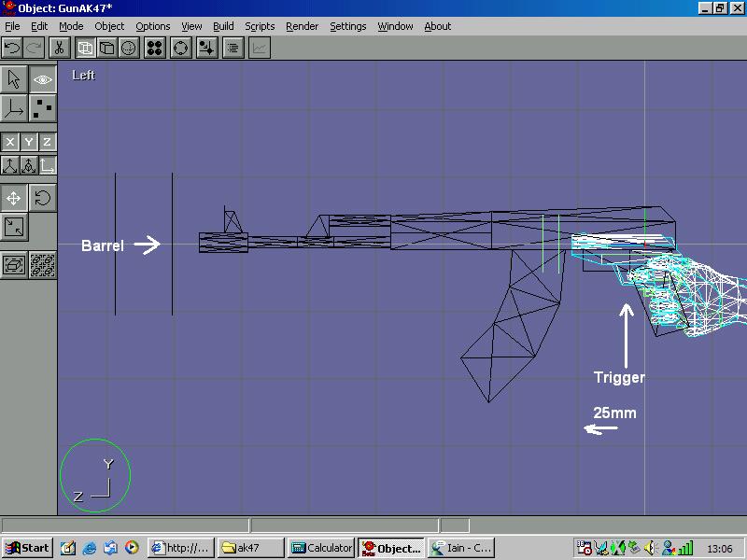Open the Build menu
Image resolution: width=747 pixels, height=560 pixels.
pyautogui.click(x=223, y=26)
